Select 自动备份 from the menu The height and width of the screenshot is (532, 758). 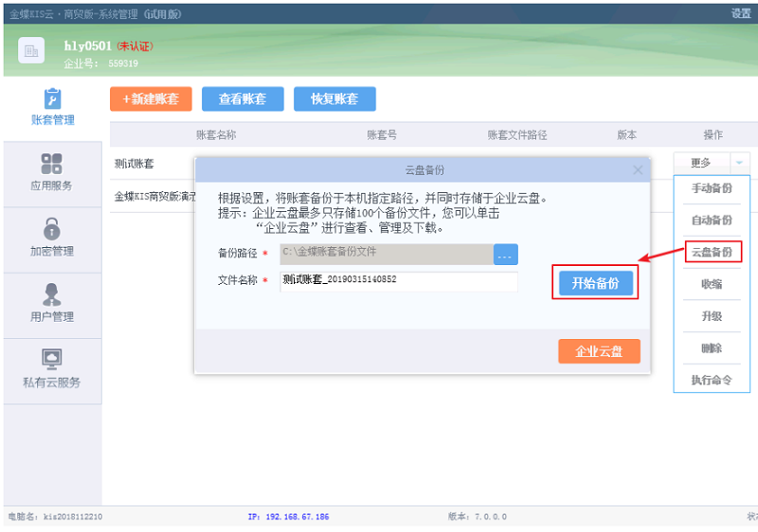click(x=711, y=221)
